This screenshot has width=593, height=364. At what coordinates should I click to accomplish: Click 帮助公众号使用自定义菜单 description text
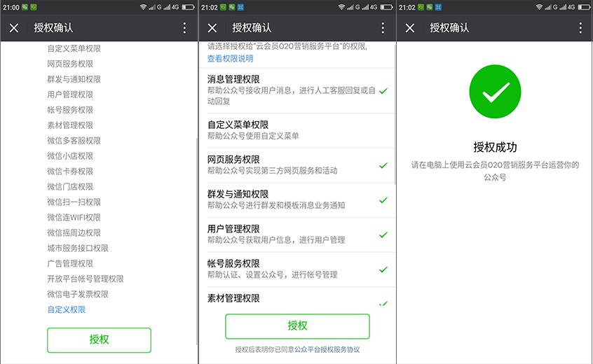(253, 136)
